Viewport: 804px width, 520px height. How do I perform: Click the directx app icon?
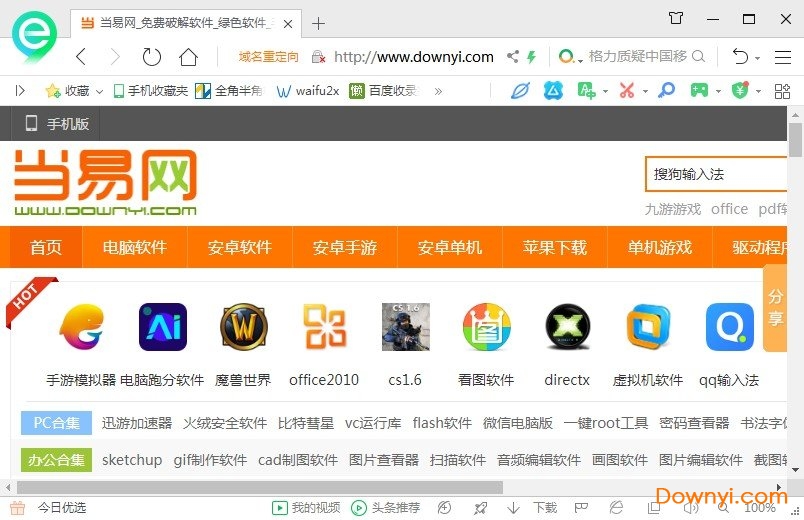coord(567,327)
